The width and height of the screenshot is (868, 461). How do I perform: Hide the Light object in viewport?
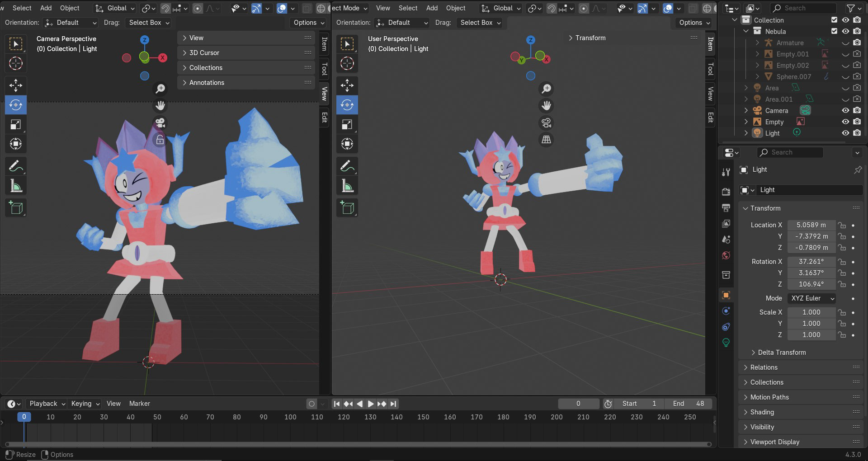[x=845, y=133]
